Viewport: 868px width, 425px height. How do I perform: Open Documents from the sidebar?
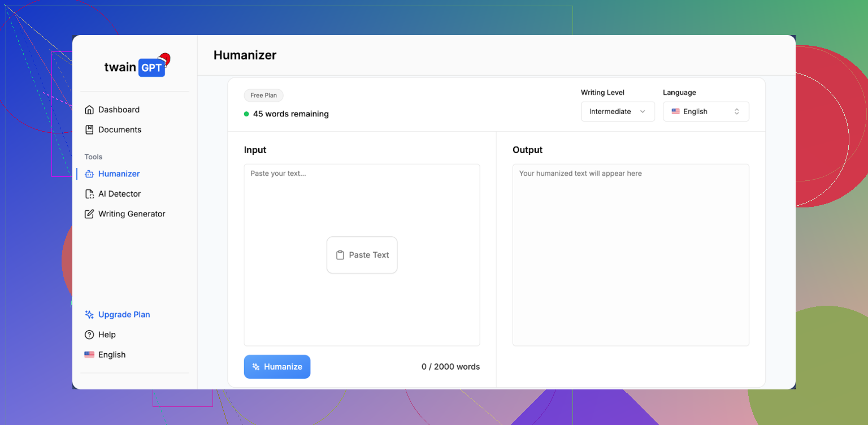(120, 130)
